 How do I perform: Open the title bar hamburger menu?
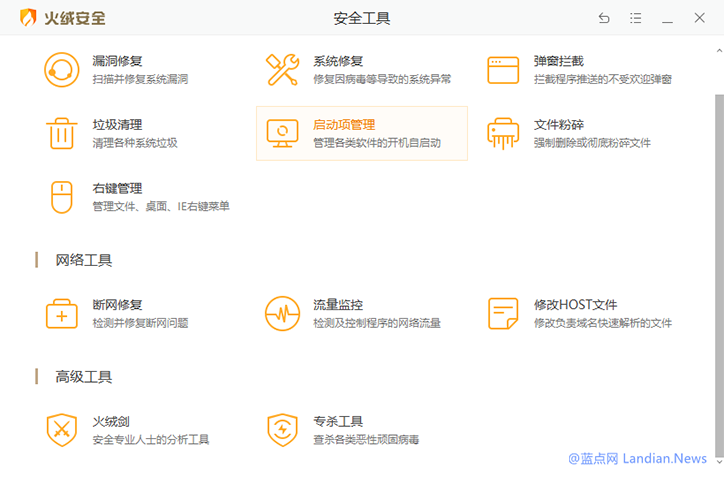click(x=636, y=18)
